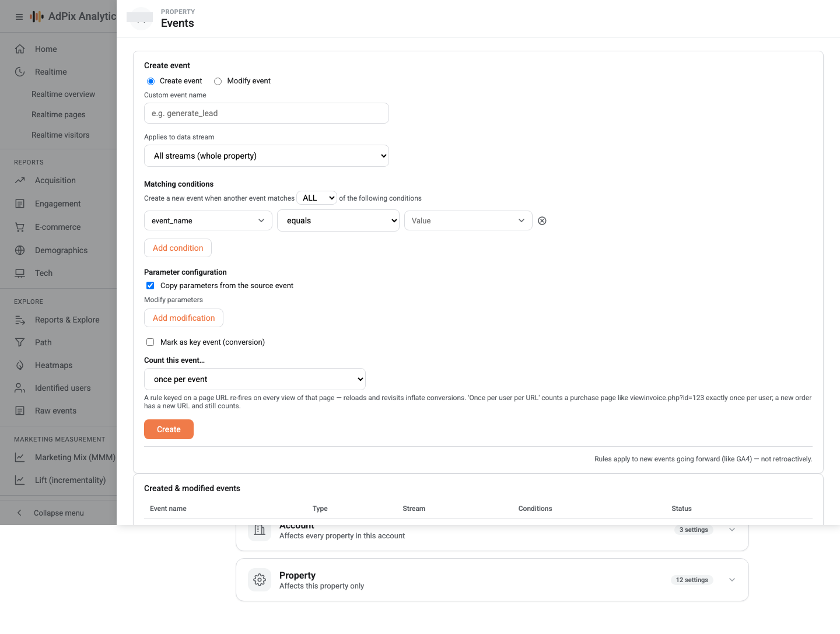Open Lift (incrementality) in the sidebar
840x634 pixels.
pyautogui.click(x=70, y=480)
